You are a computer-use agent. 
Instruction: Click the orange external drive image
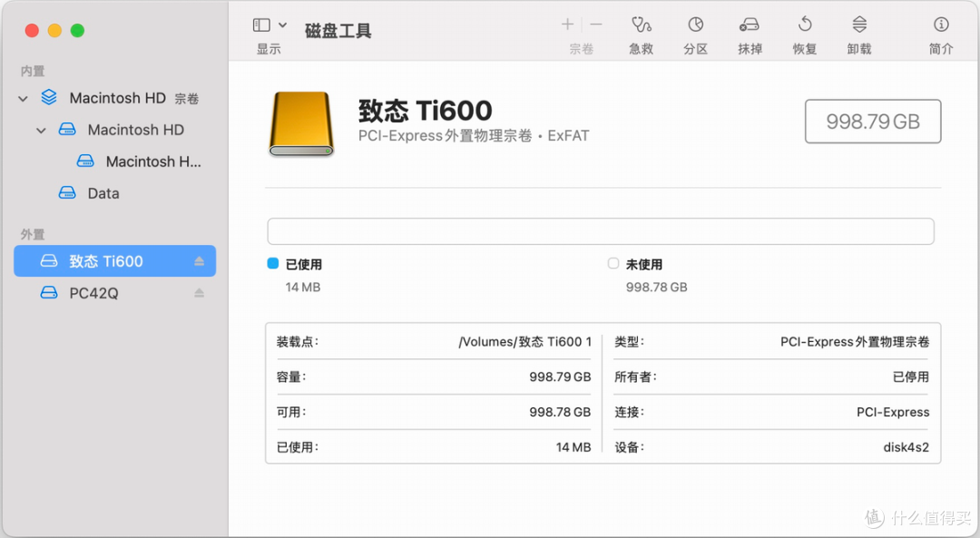[x=301, y=123]
